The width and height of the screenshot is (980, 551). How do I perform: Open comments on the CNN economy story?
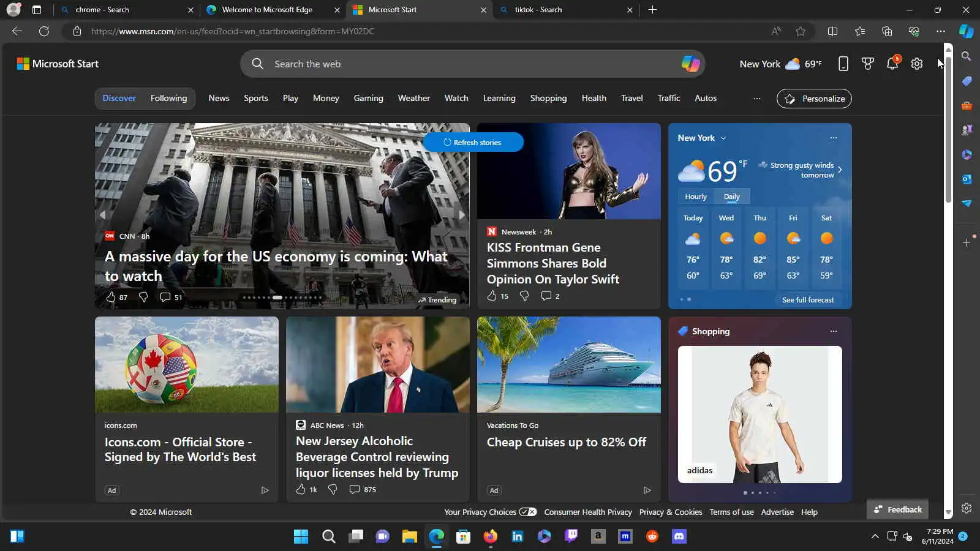tap(171, 297)
